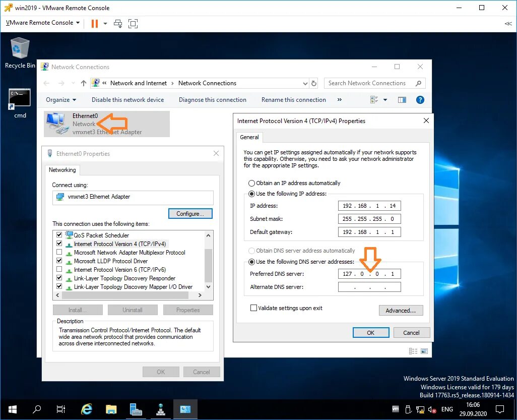Select Obtain an IP address automatically
This screenshot has width=517, height=420.
251,183
